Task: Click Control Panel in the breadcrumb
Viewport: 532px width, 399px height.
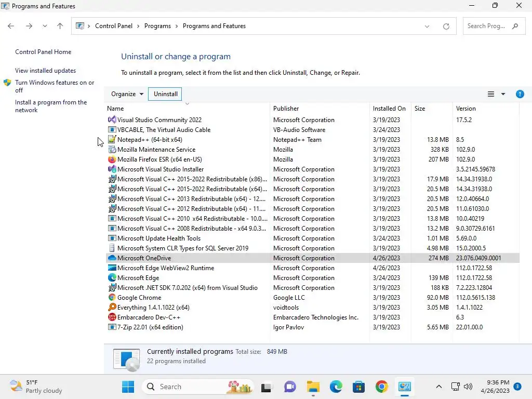Action: pyautogui.click(x=114, y=26)
